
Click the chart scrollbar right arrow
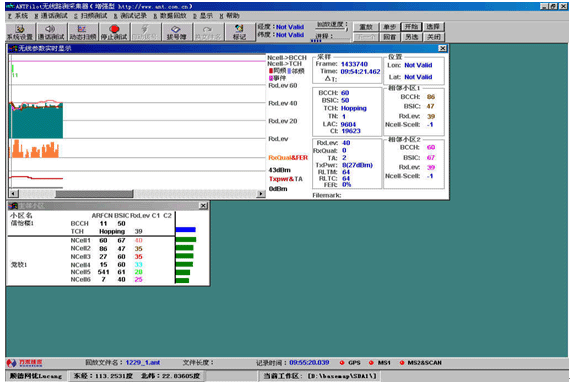tap(261, 194)
